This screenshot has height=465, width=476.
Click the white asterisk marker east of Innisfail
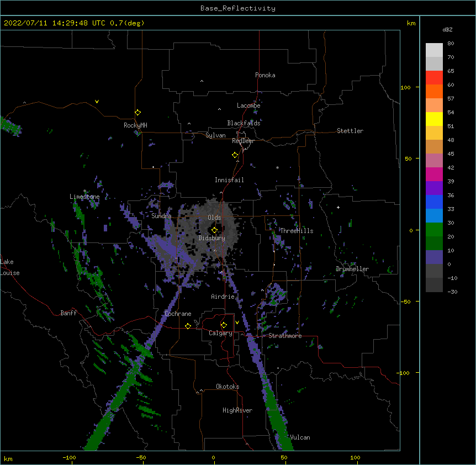pos(277,167)
